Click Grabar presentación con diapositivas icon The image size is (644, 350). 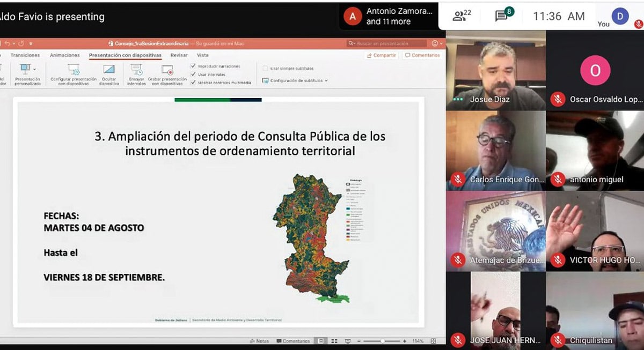pos(167,70)
